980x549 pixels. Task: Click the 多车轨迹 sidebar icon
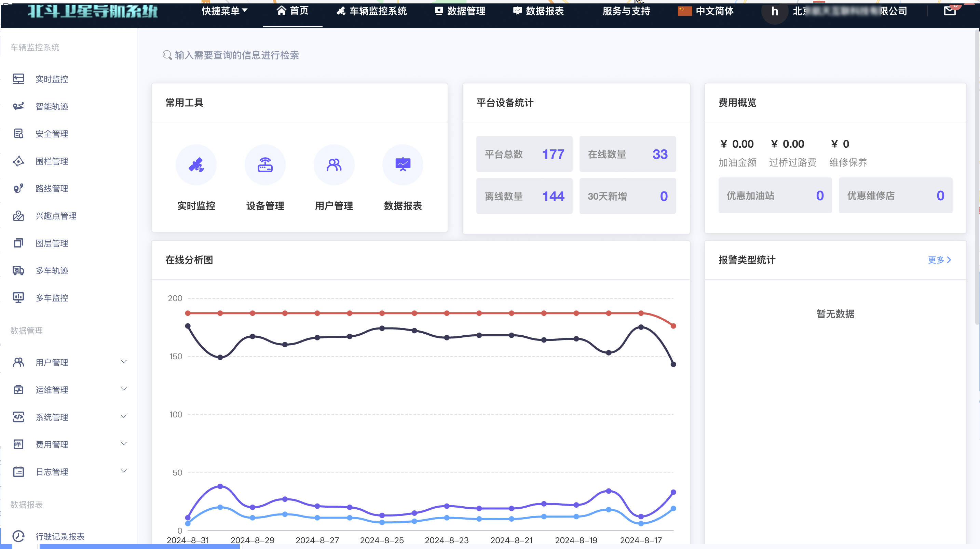click(x=18, y=271)
